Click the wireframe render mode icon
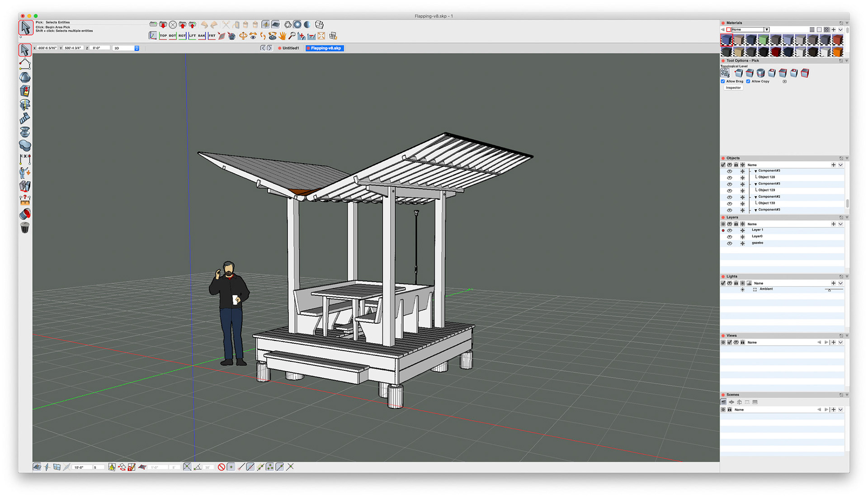The image size is (868, 497). pos(288,24)
